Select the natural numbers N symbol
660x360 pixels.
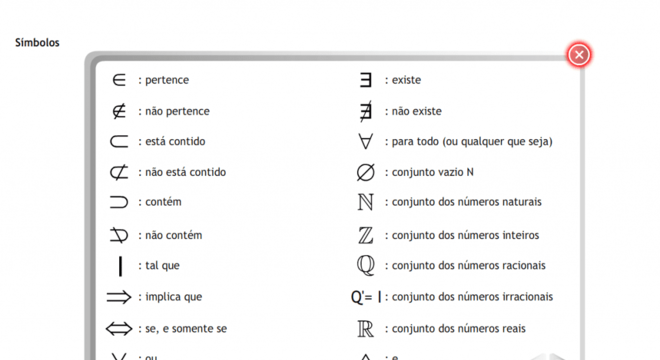(x=365, y=202)
